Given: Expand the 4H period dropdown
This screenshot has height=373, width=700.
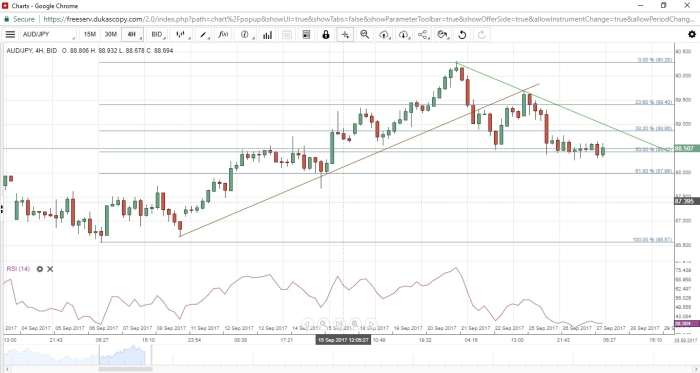Looking at the screenshot, I should click(133, 34).
